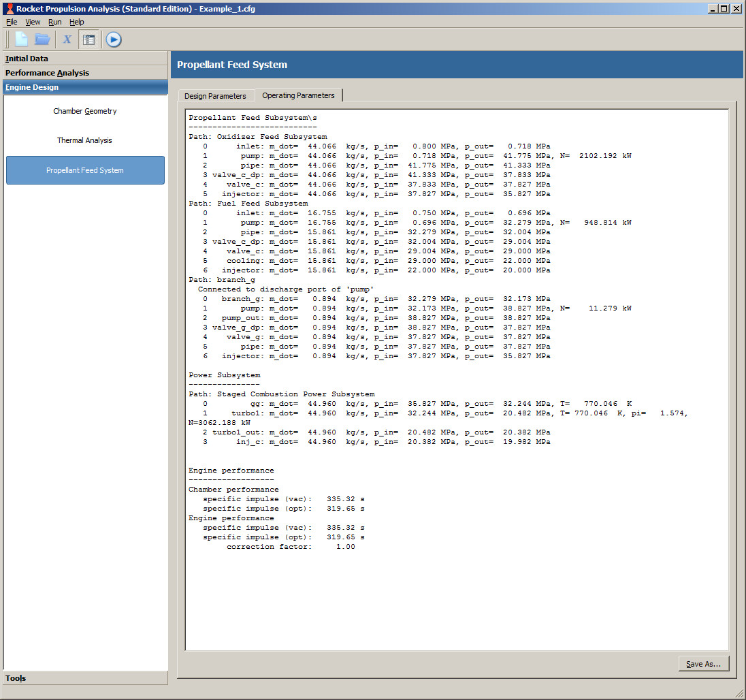Open the File menu
Viewport: 746px width, 700px height.
(x=12, y=22)
